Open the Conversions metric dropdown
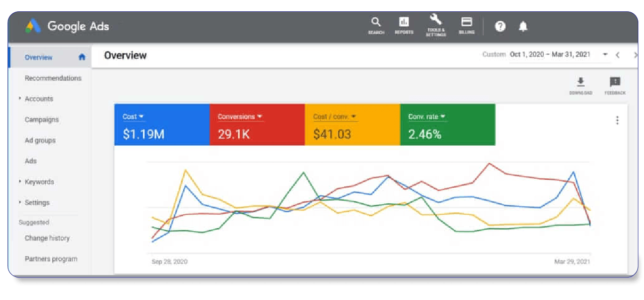644x300 pixels. click(x=240, y=117)
